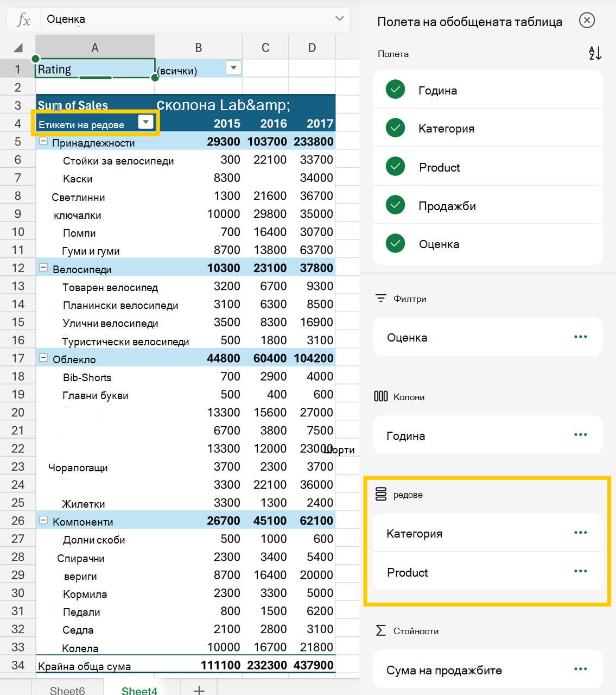This screenshot has width=616, height=695.
Task: Uncheck the Категория field checkbox
Action: tap(395, 128)
